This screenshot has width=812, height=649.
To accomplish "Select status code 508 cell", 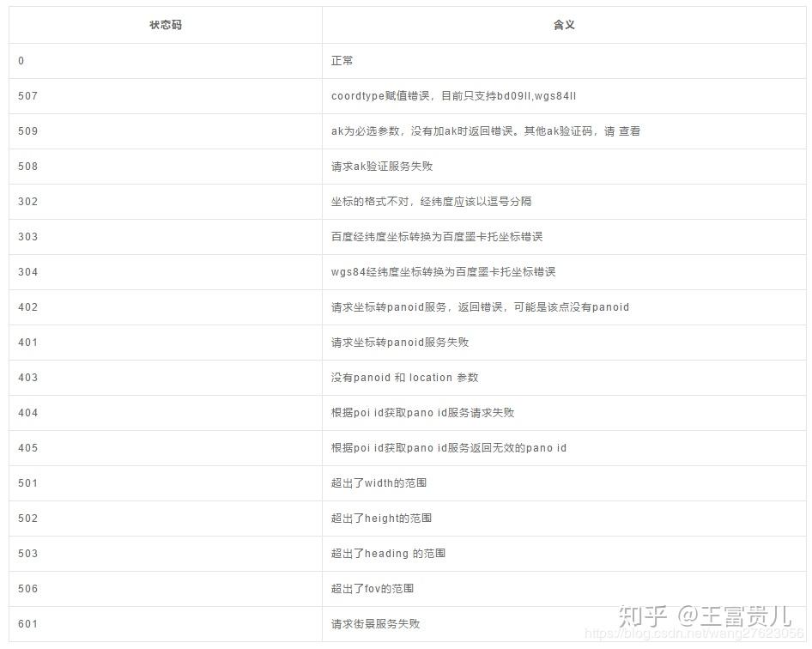I will 166,167.
